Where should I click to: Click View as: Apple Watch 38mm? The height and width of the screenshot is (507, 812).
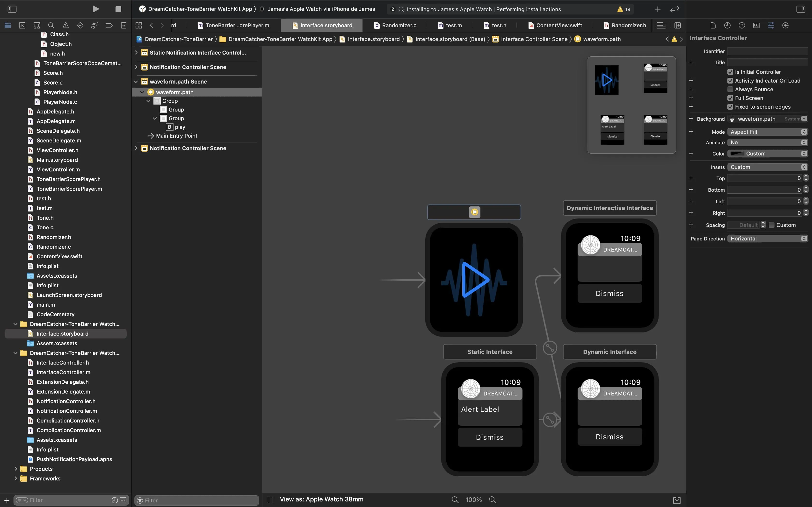321,499
